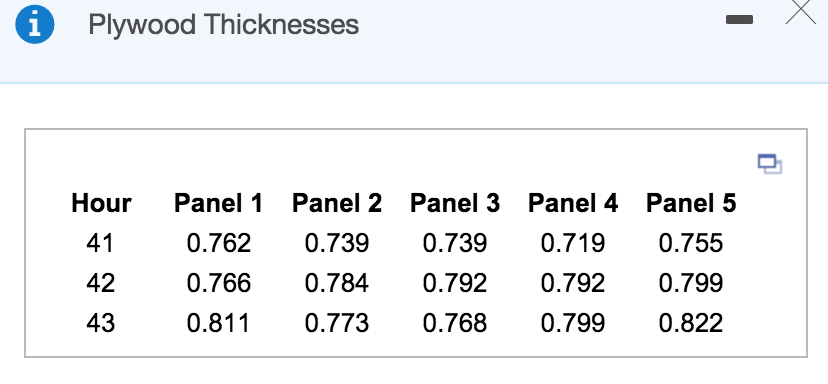Screen dimensions: 828x384
Task: Minimize the Plywood Thicknesses dialog
Action: tap(739, 20)
